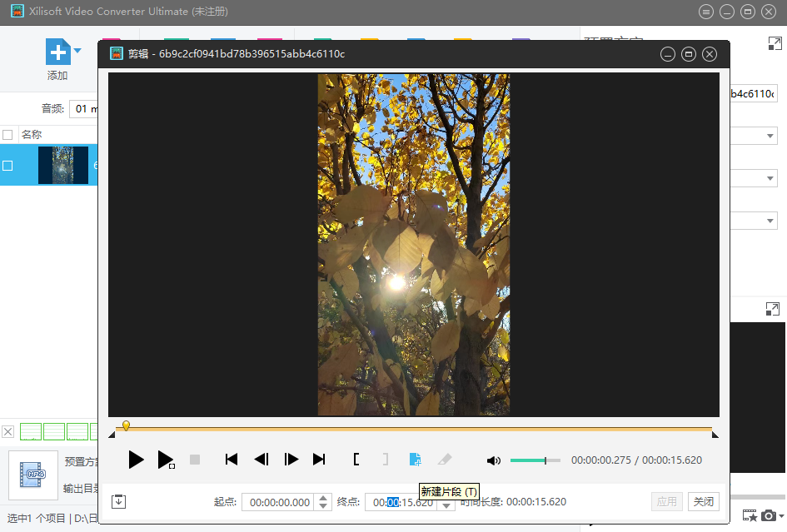Skip to the end of the clip

click(319, 459)
